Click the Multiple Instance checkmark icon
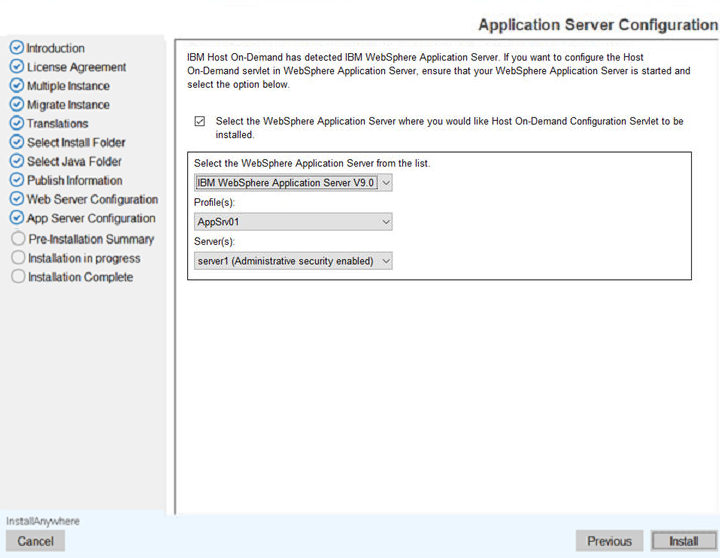 pos(17,86)
